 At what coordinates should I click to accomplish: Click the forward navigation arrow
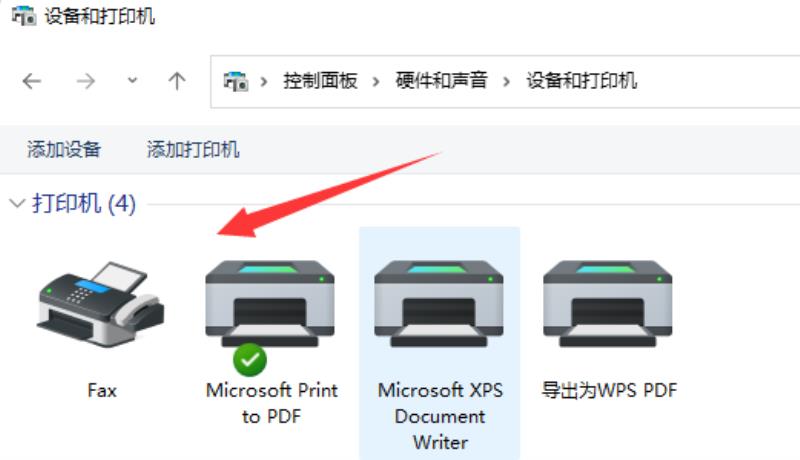click(85, 81)
